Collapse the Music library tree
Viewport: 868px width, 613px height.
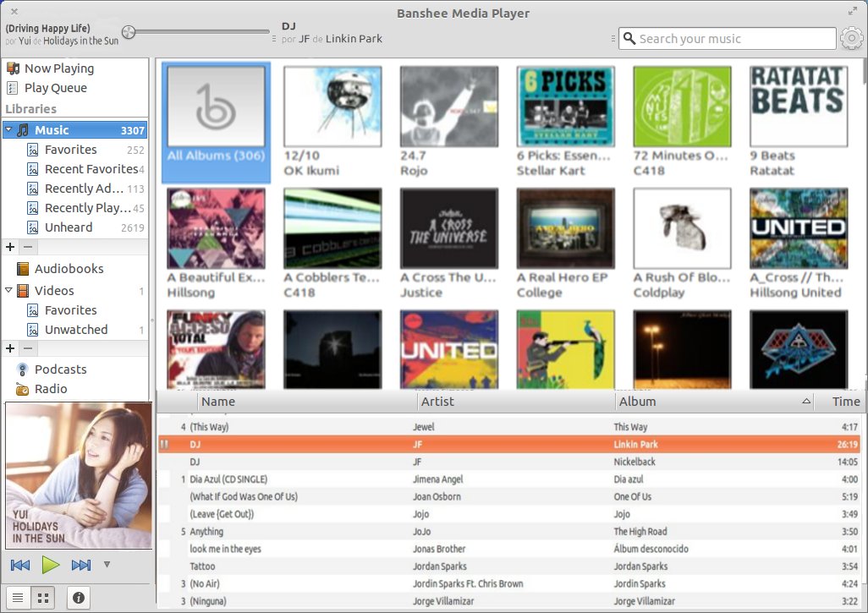8,130
